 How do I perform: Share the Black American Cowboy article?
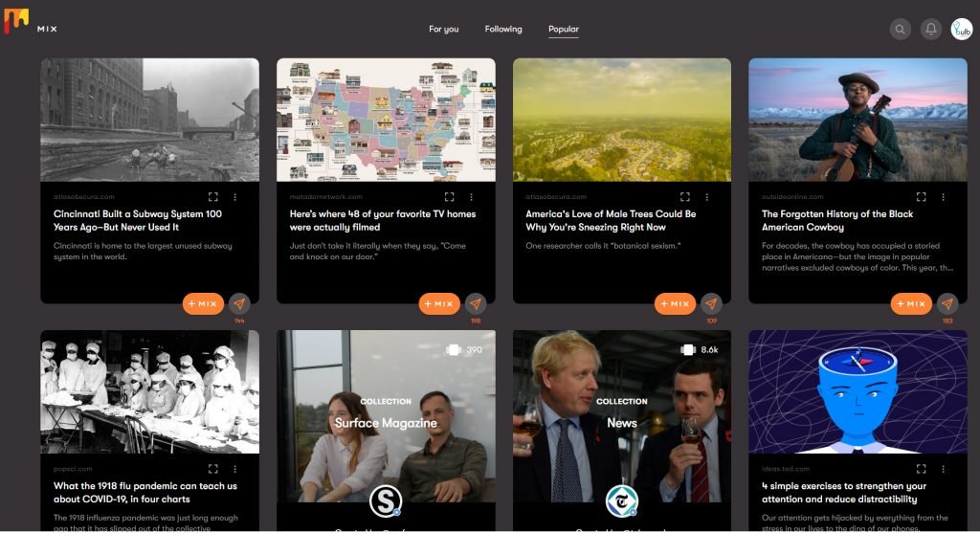(947, 303)
